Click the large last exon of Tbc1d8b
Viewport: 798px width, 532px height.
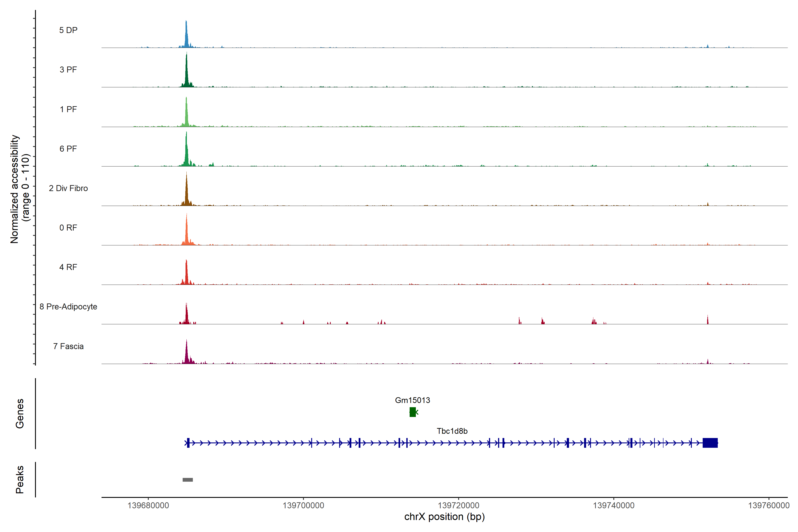710,443
